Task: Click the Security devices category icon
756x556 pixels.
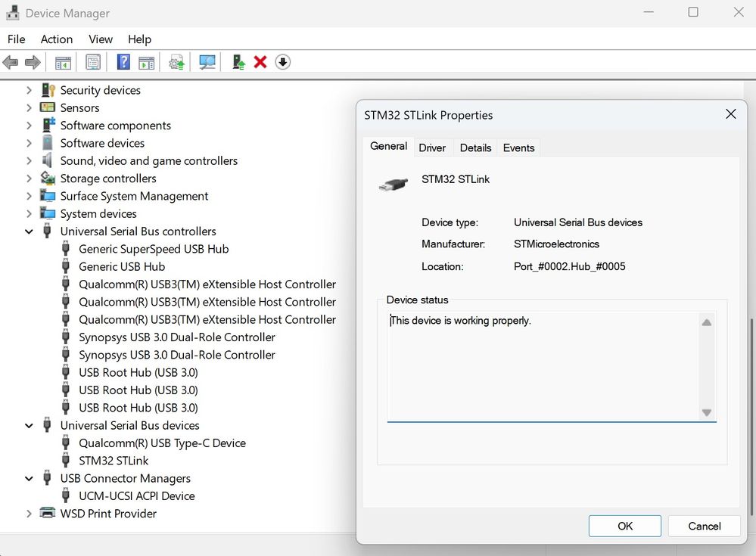Action: coord(48,90)
